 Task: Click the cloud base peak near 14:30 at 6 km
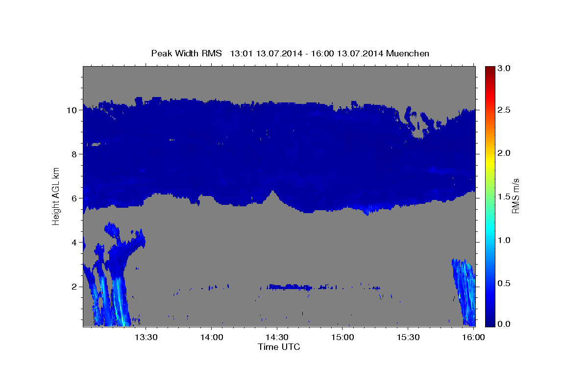(x=273, y=196)
